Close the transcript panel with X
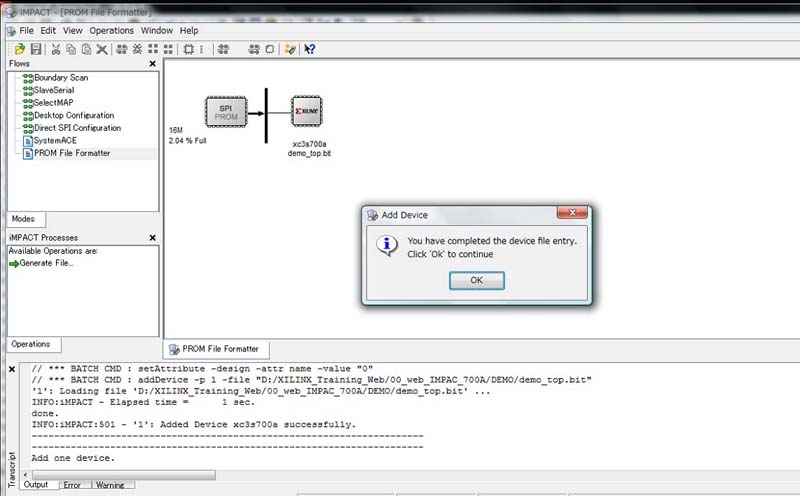 tap(12, 369)
